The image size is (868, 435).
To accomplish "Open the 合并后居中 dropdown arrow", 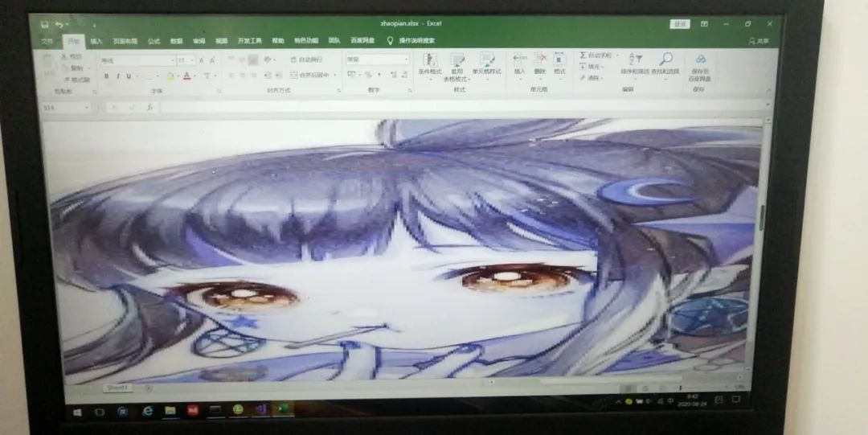I will click(335, 75).
